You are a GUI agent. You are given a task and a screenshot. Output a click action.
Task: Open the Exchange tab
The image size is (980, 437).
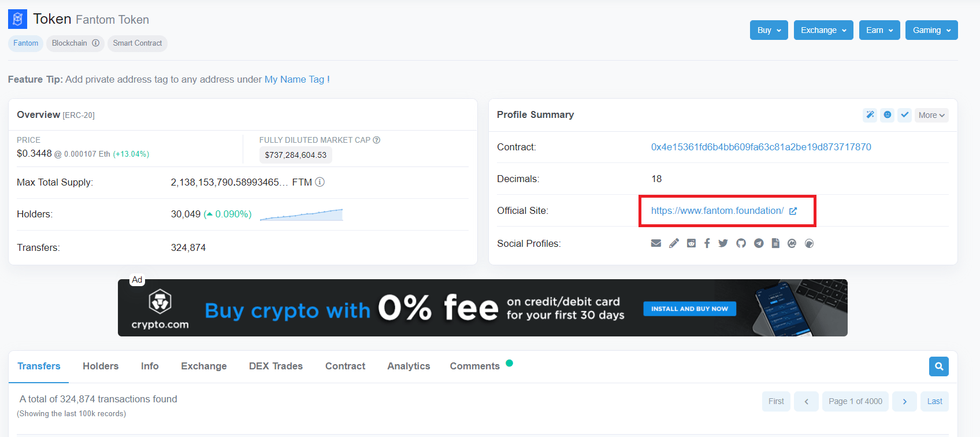204,366
